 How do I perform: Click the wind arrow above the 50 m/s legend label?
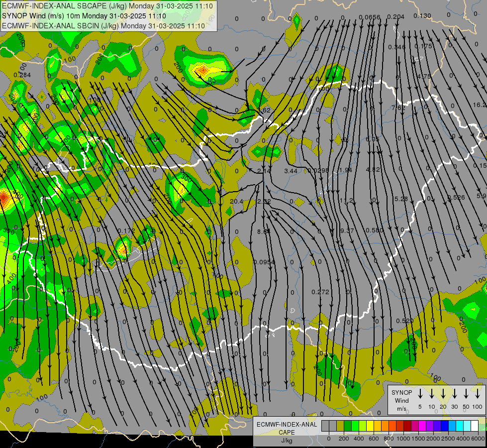(x=466, y=394)
